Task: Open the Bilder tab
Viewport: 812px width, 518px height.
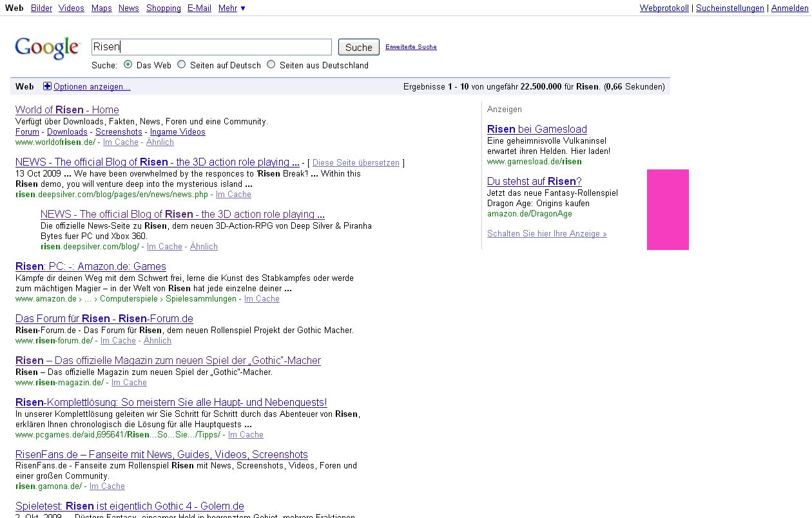Action: (x=42, y=8)
